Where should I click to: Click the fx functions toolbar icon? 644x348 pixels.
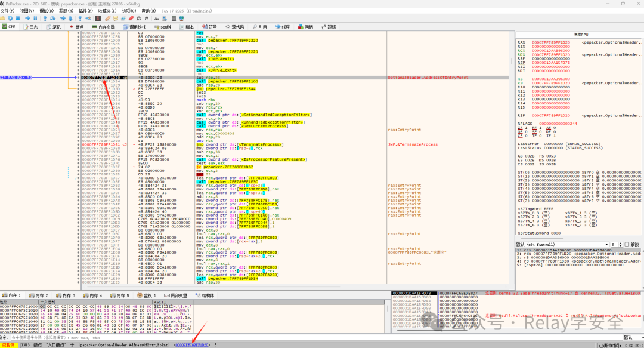(x=139, y=18)
